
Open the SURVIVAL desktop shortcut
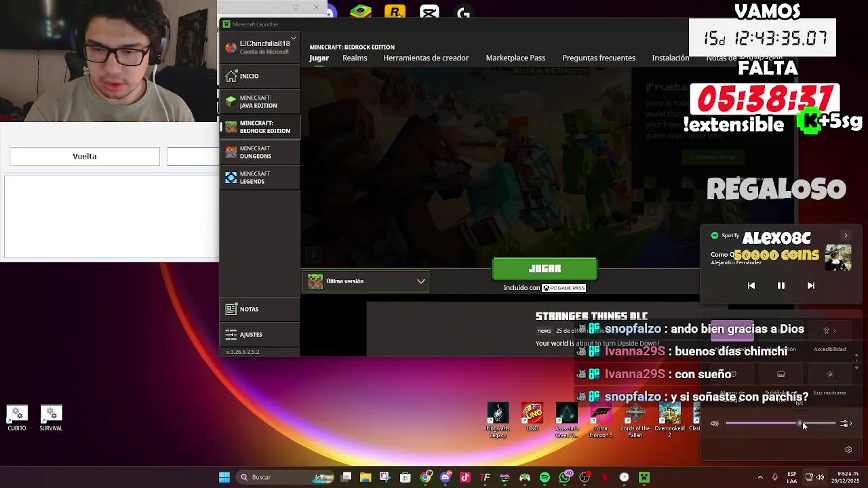click(x=51, y=418)
